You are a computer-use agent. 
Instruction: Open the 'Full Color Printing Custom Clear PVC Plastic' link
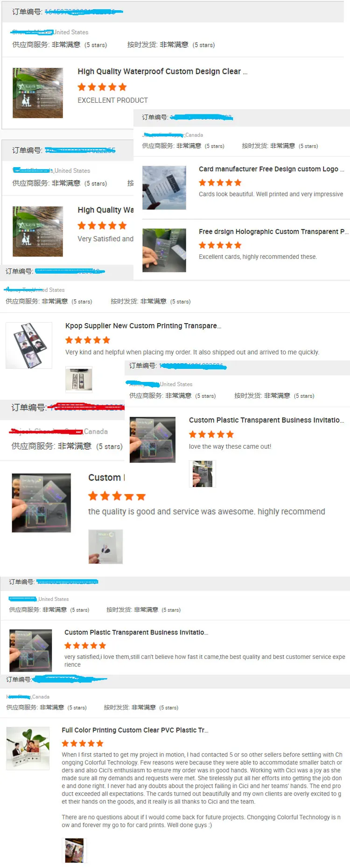pyautogui.click(x=135, y=730)
